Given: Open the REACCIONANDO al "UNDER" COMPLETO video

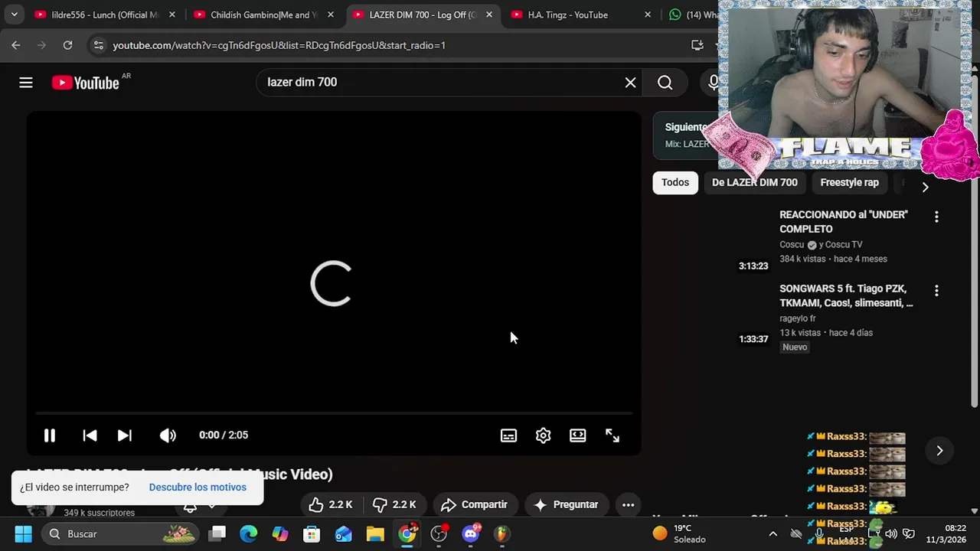Looking at the screenshot, I should coord(844,222).
